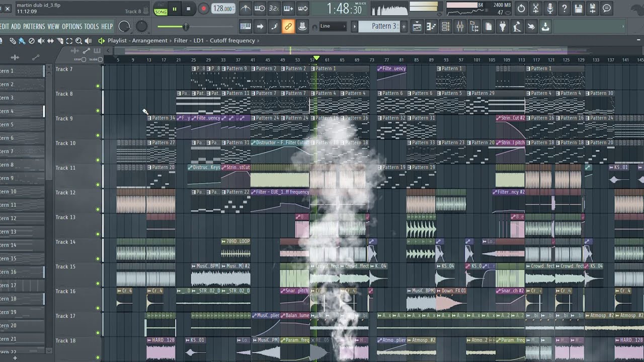Click the plus button next to Pattern 3
Image resolution: width=644 pixels, height=362 pixels.
click(x=404, y=26)
